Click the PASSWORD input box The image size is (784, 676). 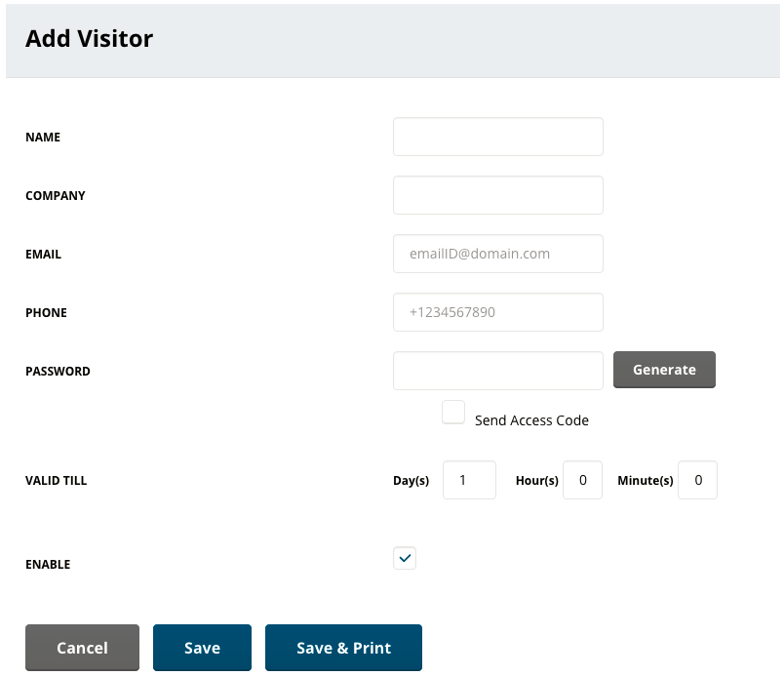tap(498, 371)
